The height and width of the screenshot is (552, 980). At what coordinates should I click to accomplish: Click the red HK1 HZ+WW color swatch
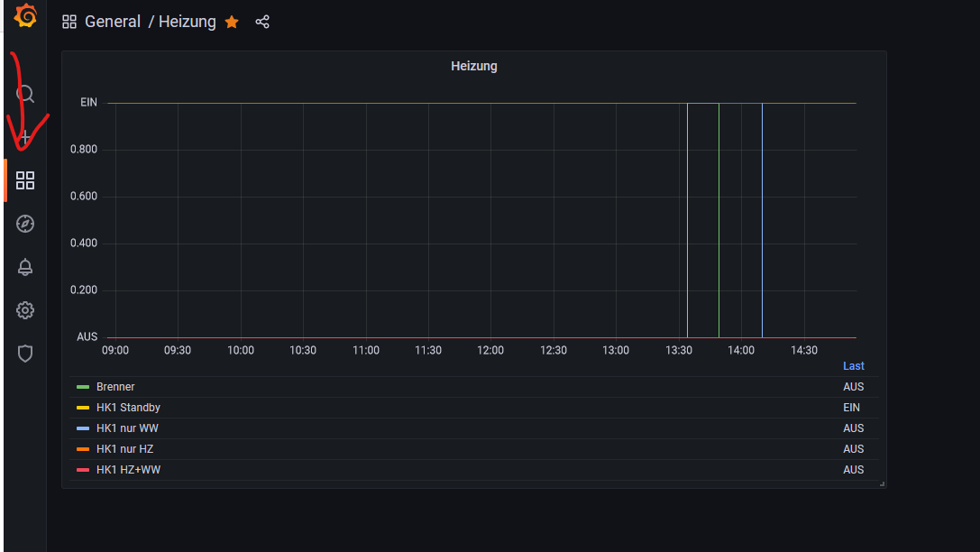point(83,470)
